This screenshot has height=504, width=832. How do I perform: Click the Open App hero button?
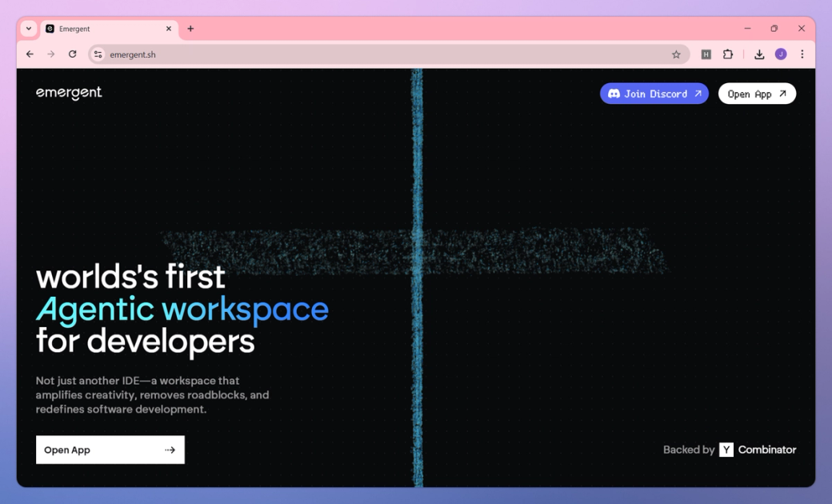(x=110, y=450)
